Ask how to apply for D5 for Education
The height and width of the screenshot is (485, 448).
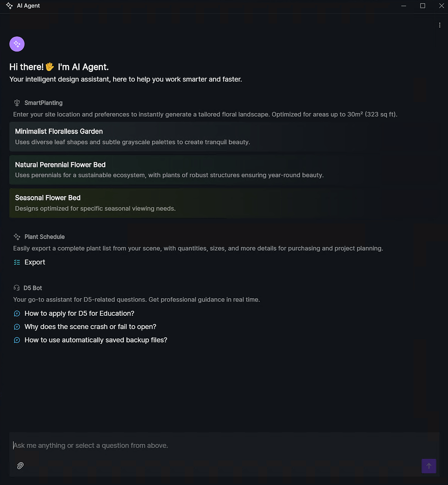pyautogui.click(x=79, y=314)
